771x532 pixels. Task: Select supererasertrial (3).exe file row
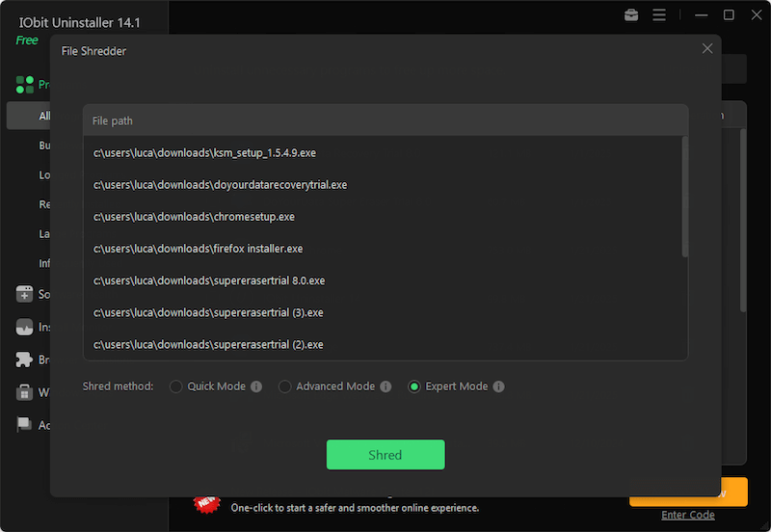[383, 312]
